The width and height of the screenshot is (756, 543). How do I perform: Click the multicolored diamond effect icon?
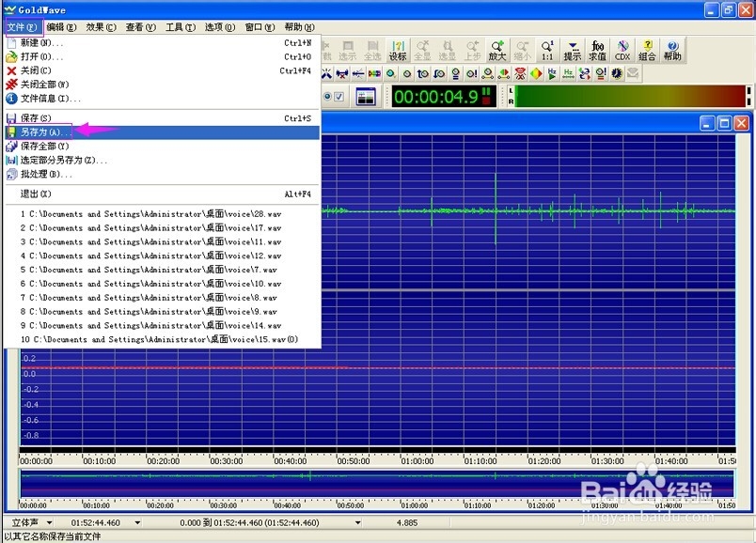[536, 73]
